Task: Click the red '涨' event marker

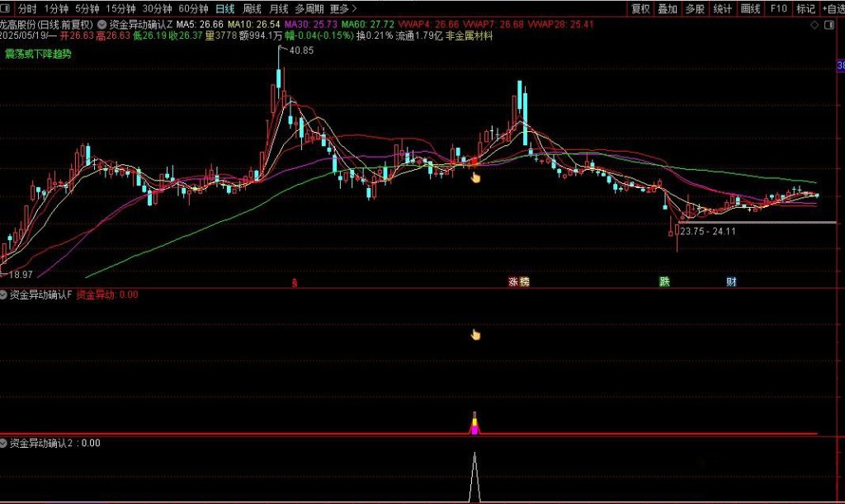Action: tap(513, 282)
